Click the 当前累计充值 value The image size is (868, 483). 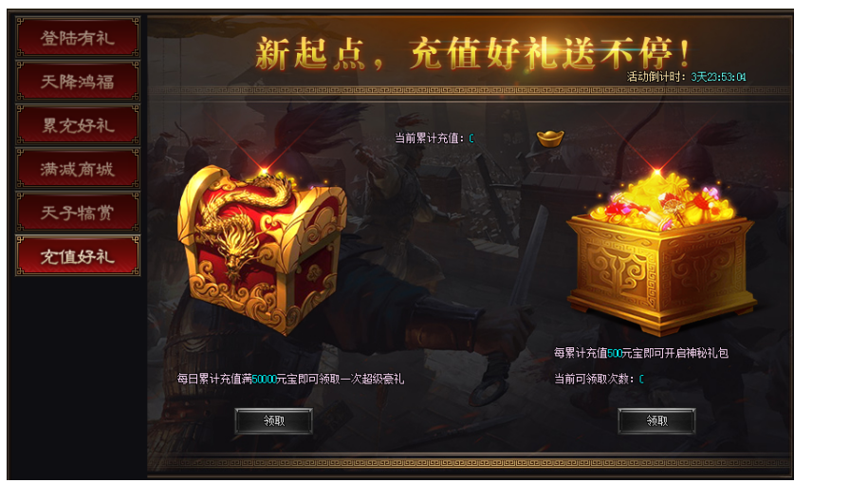(x=471, y=139)
